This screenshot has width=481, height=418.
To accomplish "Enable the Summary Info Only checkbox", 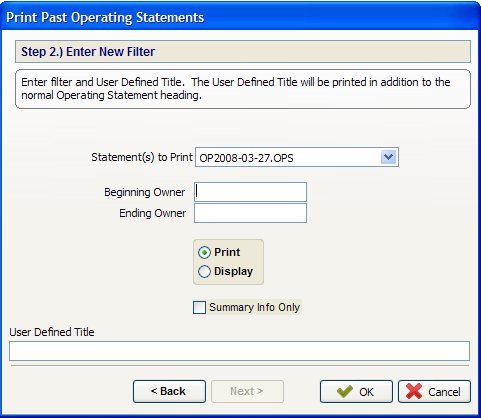I will pos(199,307).
